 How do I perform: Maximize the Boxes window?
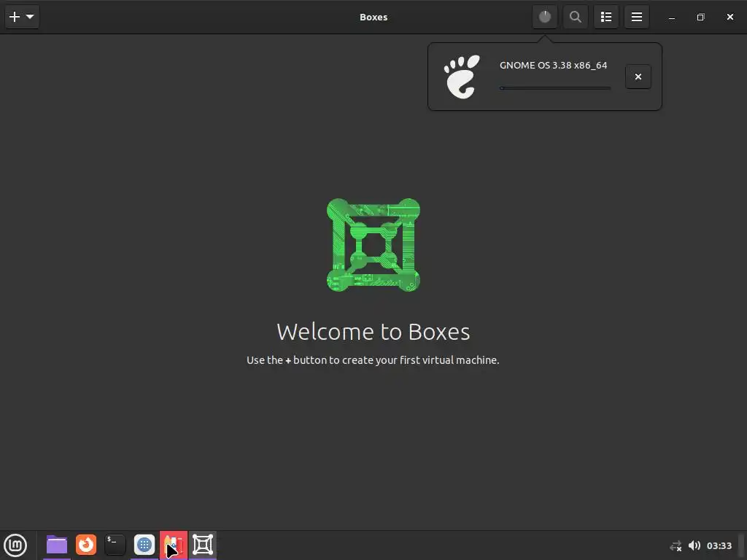[700, 17]
